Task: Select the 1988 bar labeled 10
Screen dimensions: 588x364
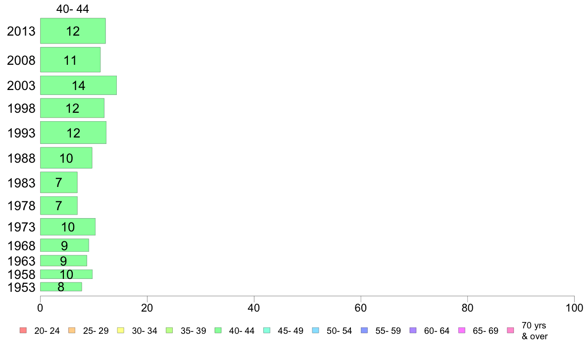Action: (66, 158)
